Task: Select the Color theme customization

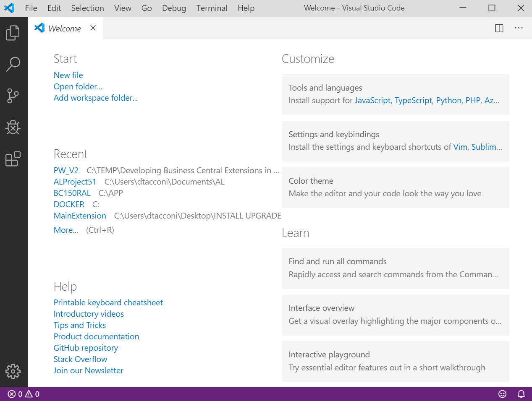Action: pos(395,187)
